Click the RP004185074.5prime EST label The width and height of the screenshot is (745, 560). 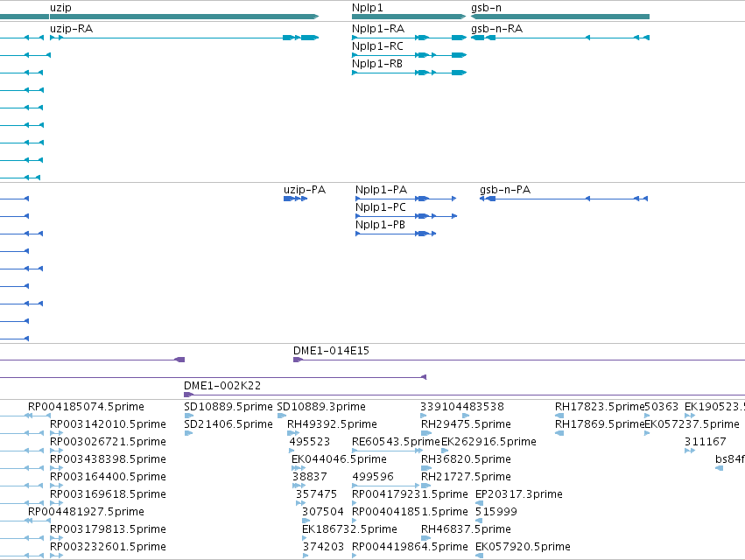pyautogui.click(x=86, y=407)
